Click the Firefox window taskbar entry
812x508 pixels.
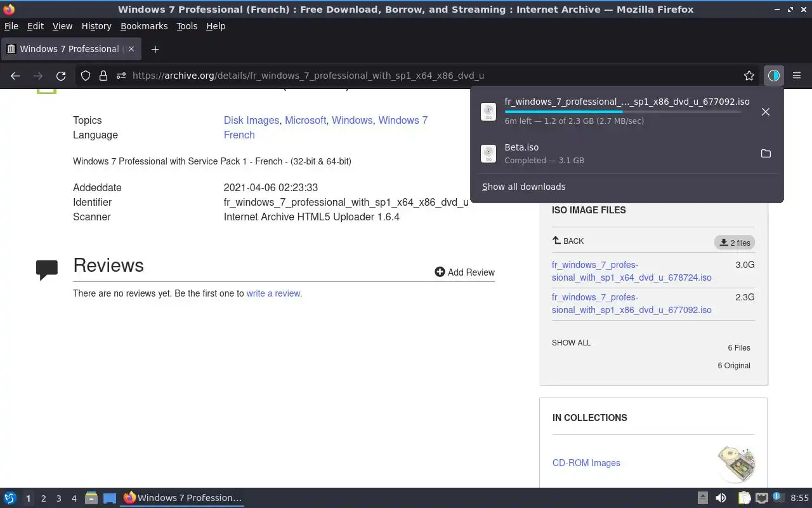click(183, 498)
